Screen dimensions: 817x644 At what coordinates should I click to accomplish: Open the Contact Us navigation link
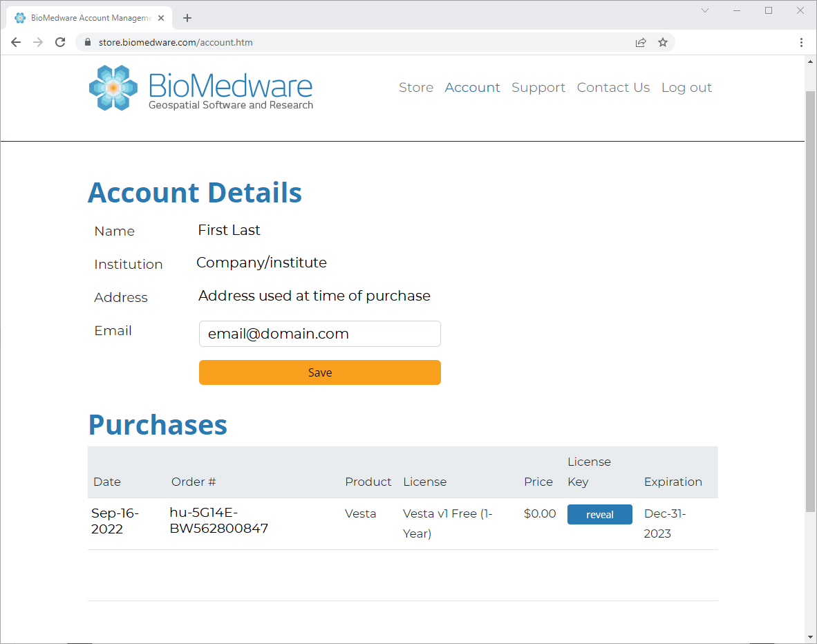pos(613,88)
